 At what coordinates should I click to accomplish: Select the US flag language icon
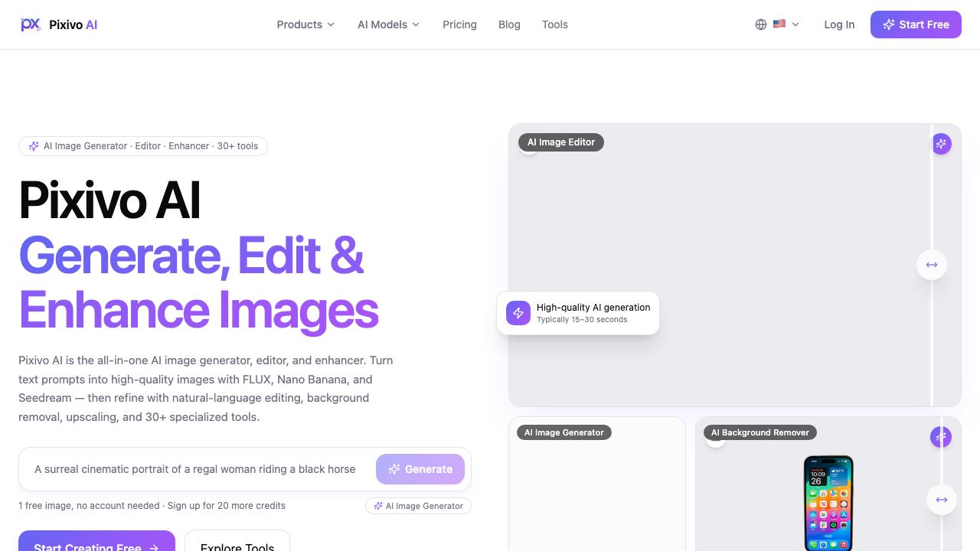779,24
